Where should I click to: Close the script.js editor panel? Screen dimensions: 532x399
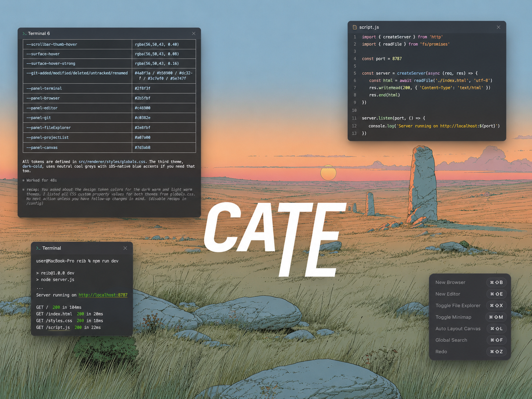(499, 27)
